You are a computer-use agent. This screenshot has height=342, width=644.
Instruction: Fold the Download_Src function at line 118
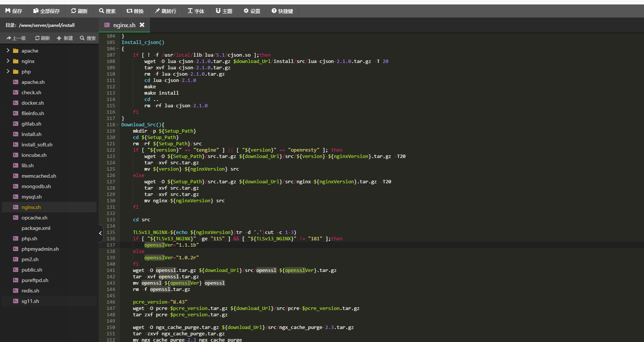[x=118, y=125]
